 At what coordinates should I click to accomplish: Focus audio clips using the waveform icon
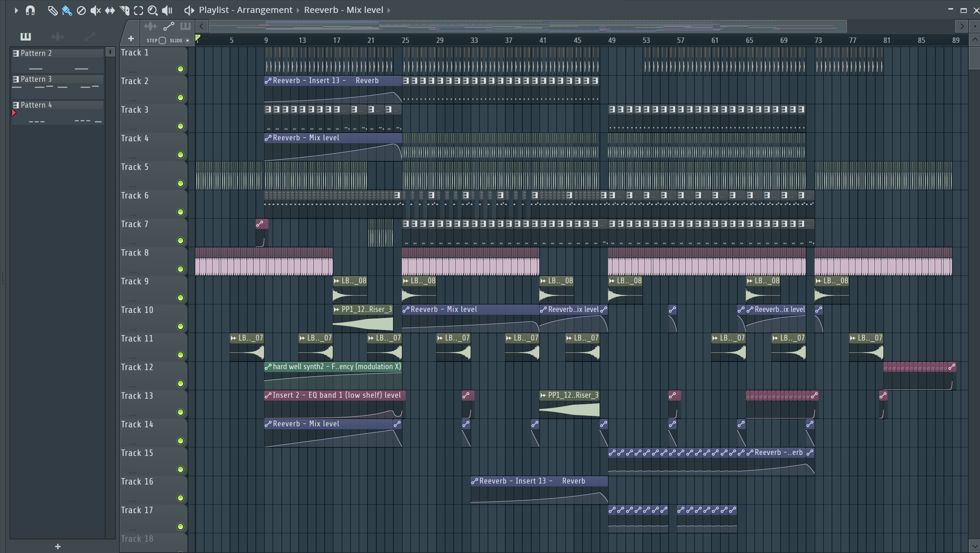pos(150,26)
